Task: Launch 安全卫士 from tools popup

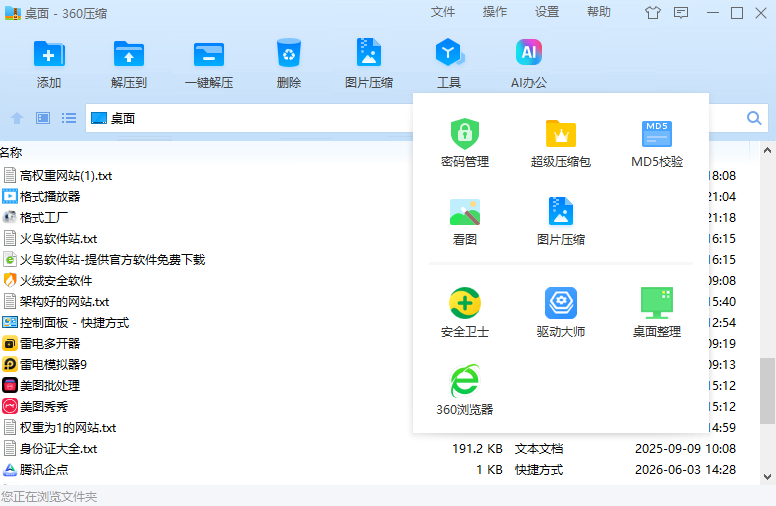Action: click(465, 313)
